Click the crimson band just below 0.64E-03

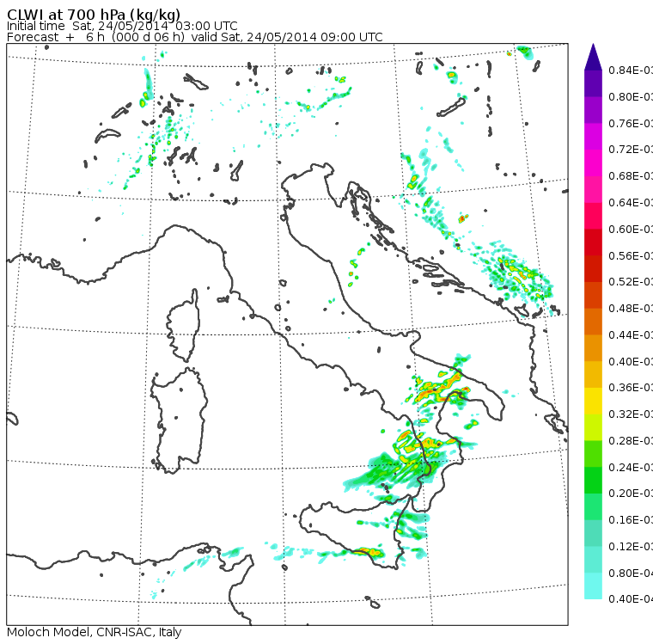[593, 216]
